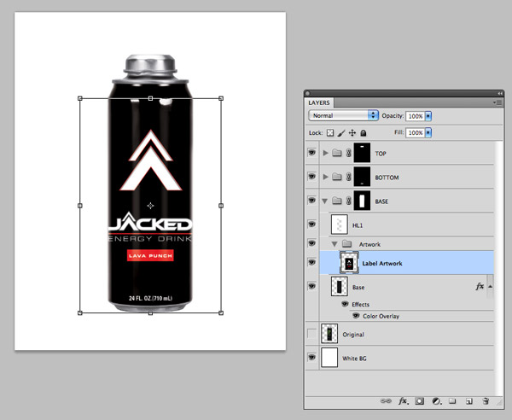Click the folder icon of the TOP group
This screenshot has height=420, width=512.
(337, 153)
